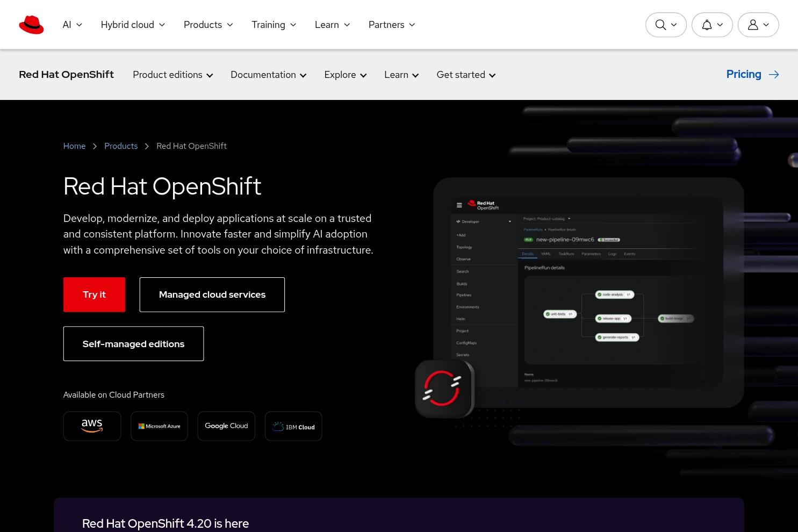Click the OpenShift product logo tile
Screen dimensions: 798x532
444,389
